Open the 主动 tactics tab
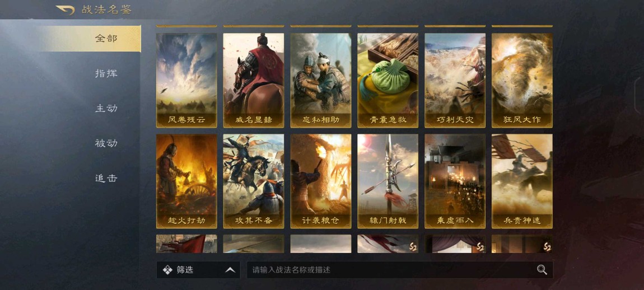Viewport: 644px width, 290px height. point(106,109)
